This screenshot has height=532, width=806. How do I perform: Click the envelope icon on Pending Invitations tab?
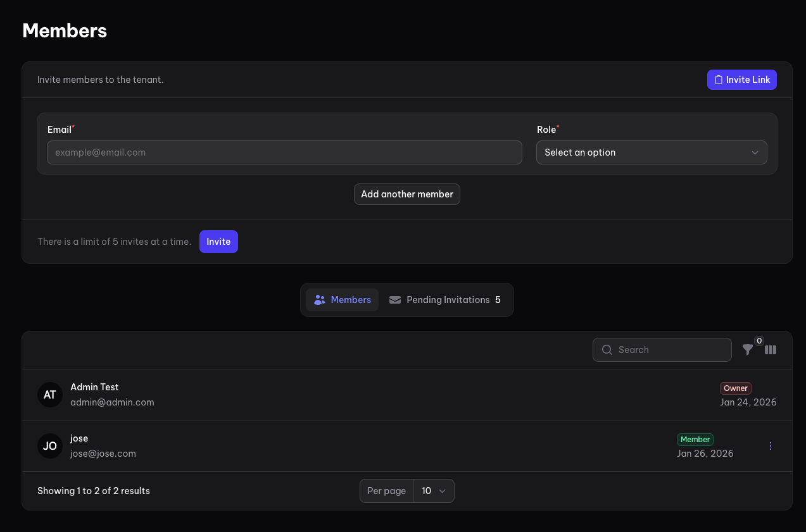click(395, 300)
